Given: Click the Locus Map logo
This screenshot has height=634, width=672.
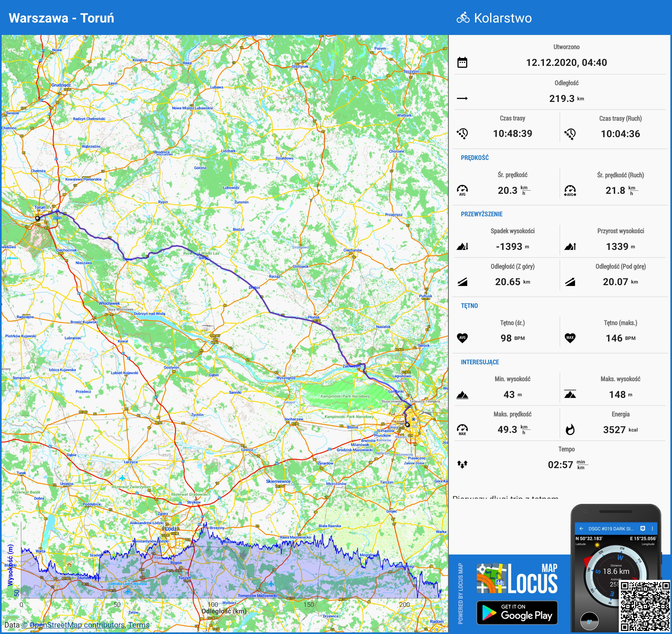Looking at the screenshot, I should coord(517,578).
